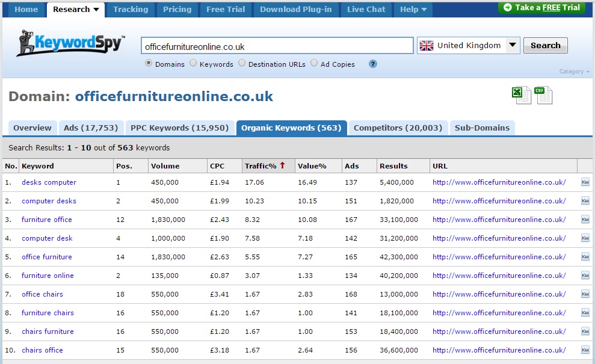Click KW icon in desks computer row
Image resolution: width=595 pixels, height=364 pixels.
(585, 182)
